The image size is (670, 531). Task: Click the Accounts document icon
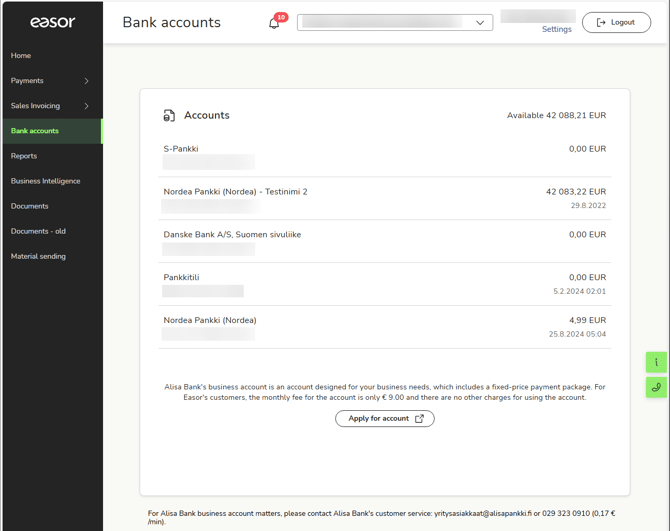169,115
